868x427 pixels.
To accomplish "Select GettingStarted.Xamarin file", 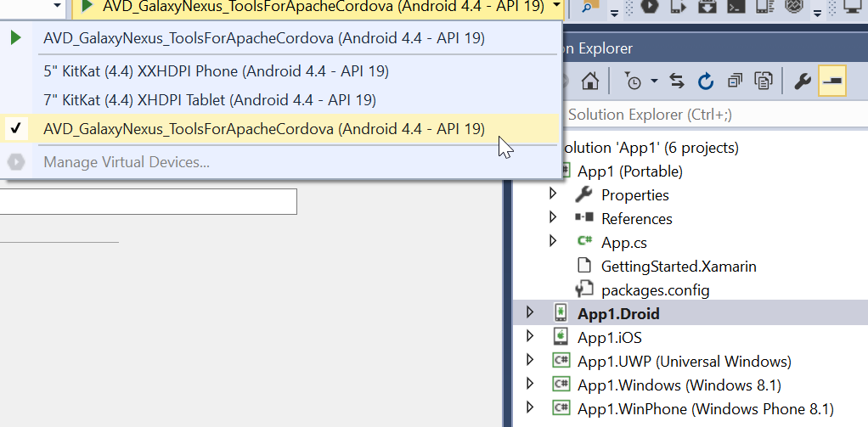I will point(679,267).
